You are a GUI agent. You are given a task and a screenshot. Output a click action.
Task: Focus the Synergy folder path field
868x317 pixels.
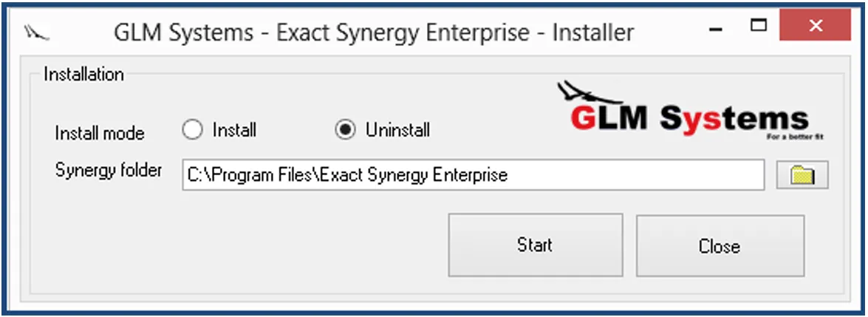tap(473, 175)
